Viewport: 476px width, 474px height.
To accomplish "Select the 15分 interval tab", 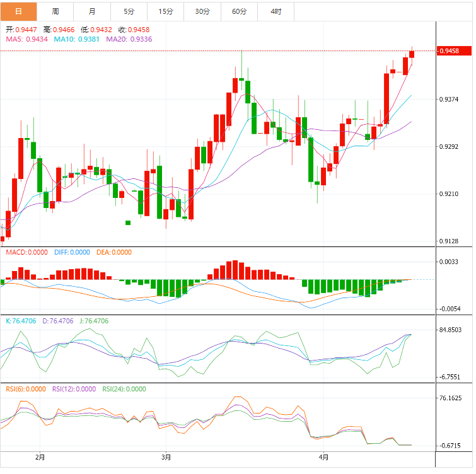I will (x=166, y=11).
